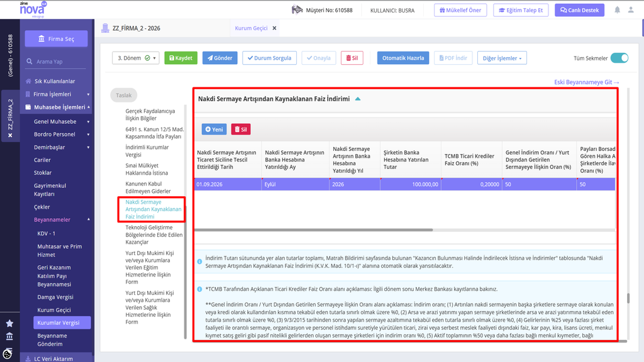The width and height of the screenshot is (644, 362).
Task: Follow Eski Beyannameye Git link
Action: click(x=587, y=82)
